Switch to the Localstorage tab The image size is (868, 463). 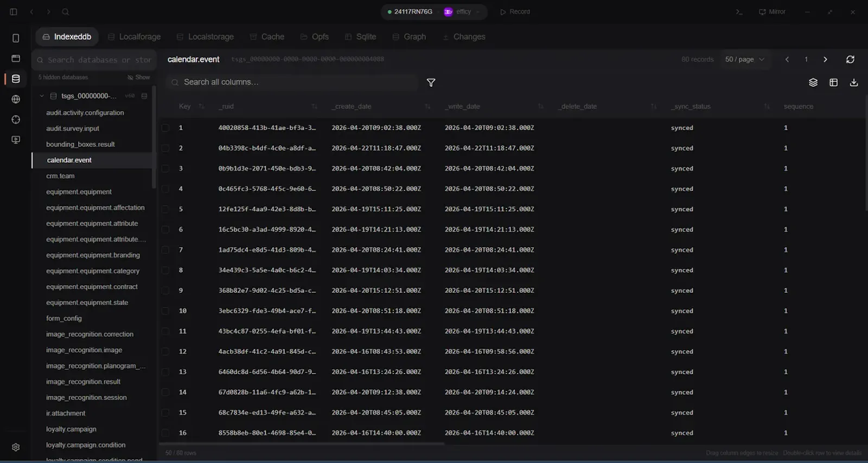tap(205, 37)
